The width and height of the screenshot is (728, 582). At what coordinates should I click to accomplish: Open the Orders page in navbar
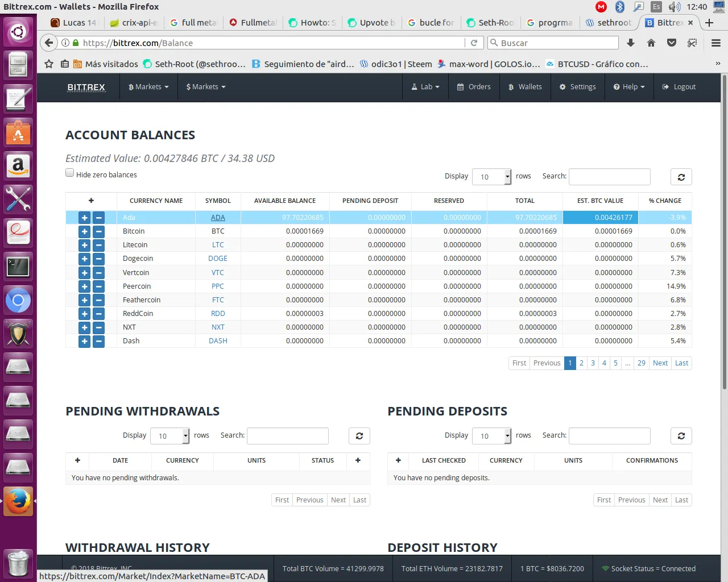[474, 87]
